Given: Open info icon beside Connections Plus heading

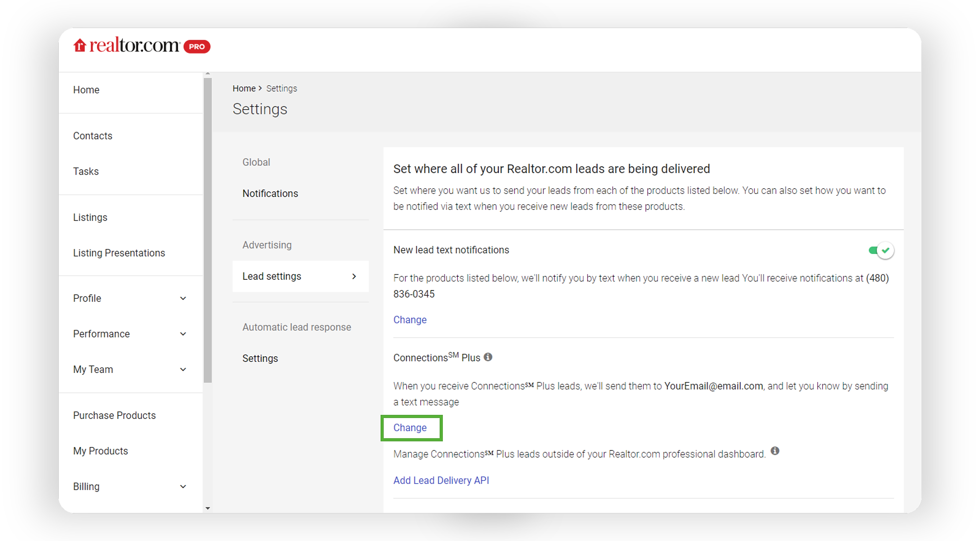Looking at the screenshot, I should click(488, 357).
